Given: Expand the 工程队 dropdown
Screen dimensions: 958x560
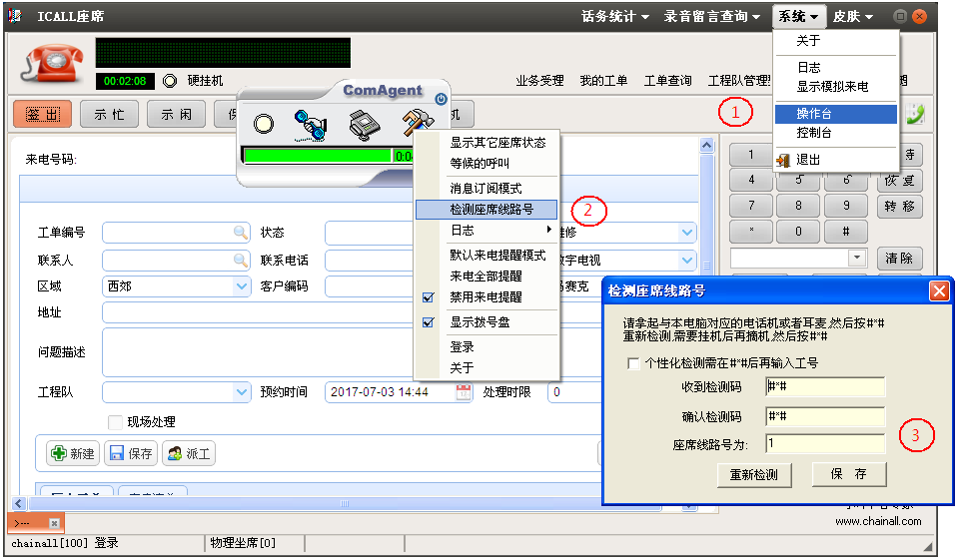Looking at the screenshot, I should pos(242,392).
